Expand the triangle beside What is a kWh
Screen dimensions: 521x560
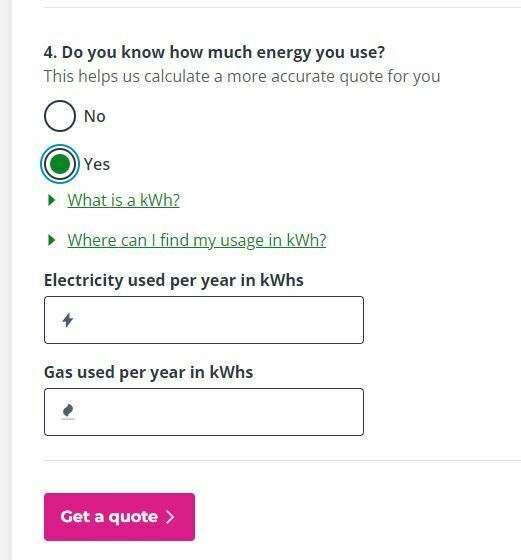pos(52,200)
